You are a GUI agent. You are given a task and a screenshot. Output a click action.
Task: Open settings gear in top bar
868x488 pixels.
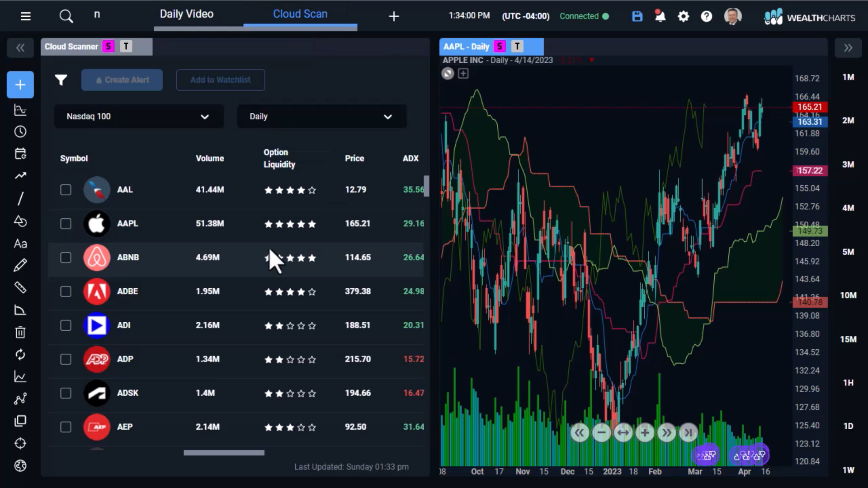click(x=683, y=16)
